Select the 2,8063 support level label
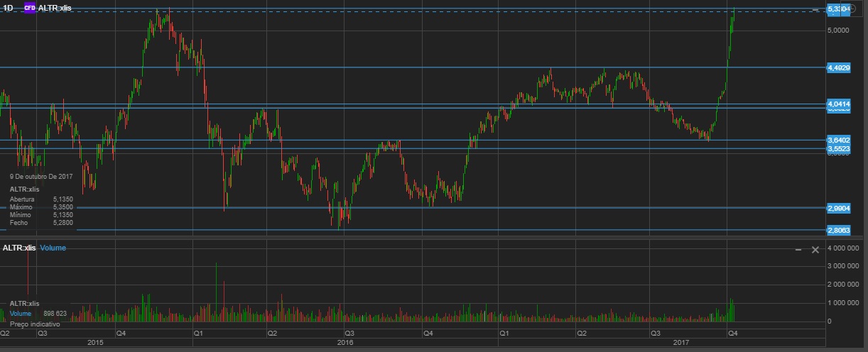Screen dimensions: 868x352 point(839,230)
